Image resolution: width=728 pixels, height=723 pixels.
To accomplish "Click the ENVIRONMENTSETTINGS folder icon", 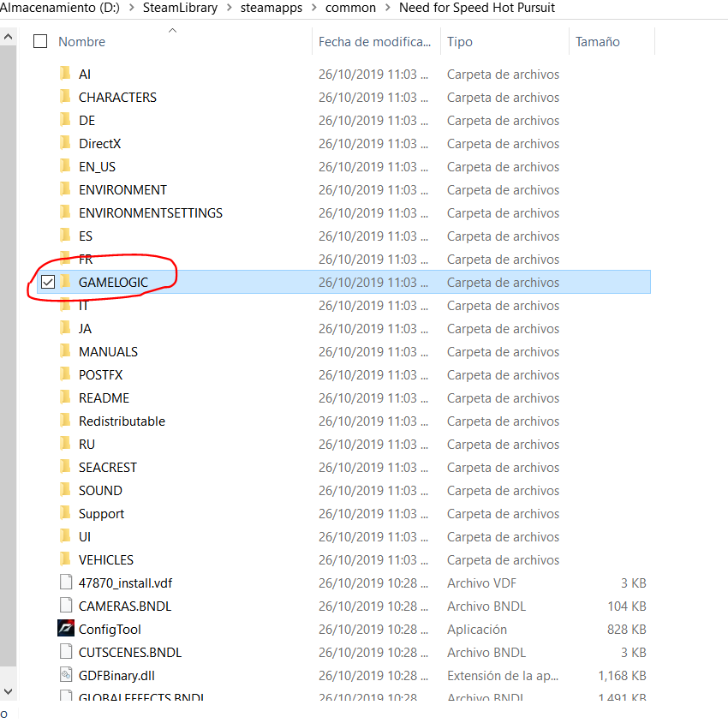I will (x=65, y=212).
